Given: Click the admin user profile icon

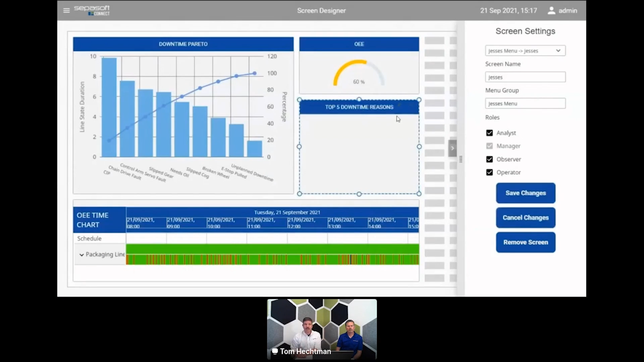Looking at the screenshot, I should point(552,10).
